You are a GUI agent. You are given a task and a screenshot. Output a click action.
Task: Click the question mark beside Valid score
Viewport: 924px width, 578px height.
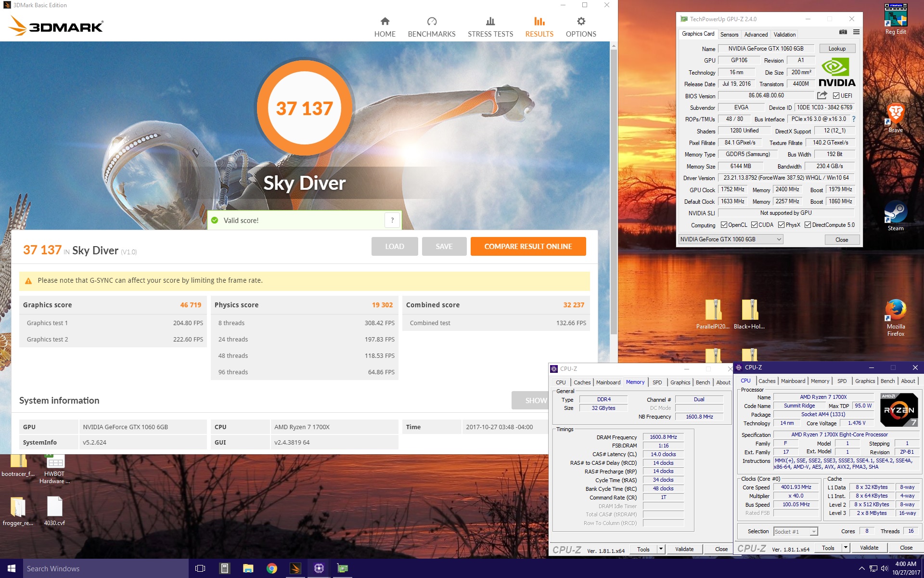tap(392, 220)
